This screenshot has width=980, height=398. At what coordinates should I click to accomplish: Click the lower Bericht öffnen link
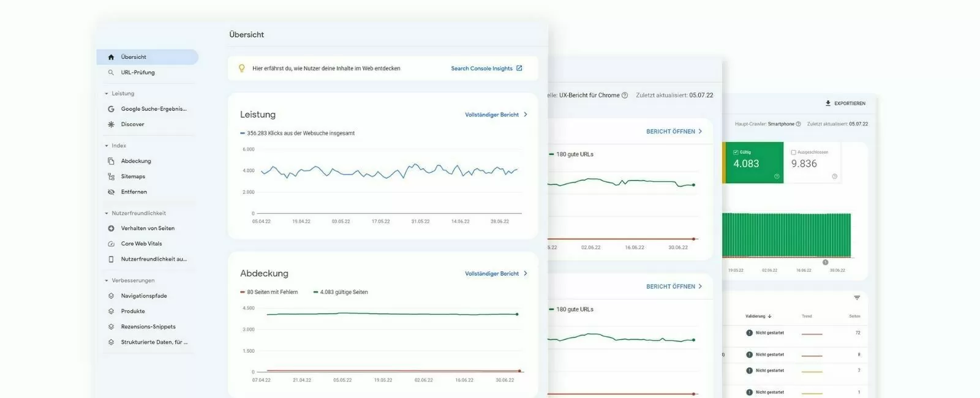[x=671, y=287]
